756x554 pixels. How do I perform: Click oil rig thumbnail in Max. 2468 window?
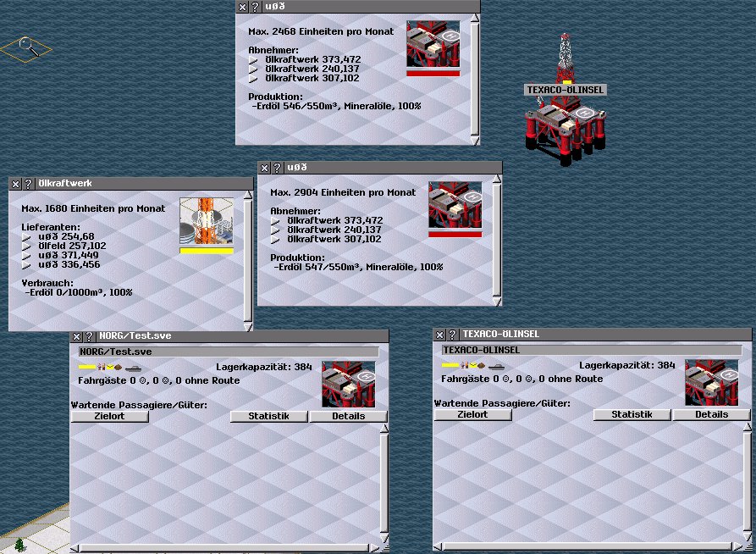tap(433, 44)
